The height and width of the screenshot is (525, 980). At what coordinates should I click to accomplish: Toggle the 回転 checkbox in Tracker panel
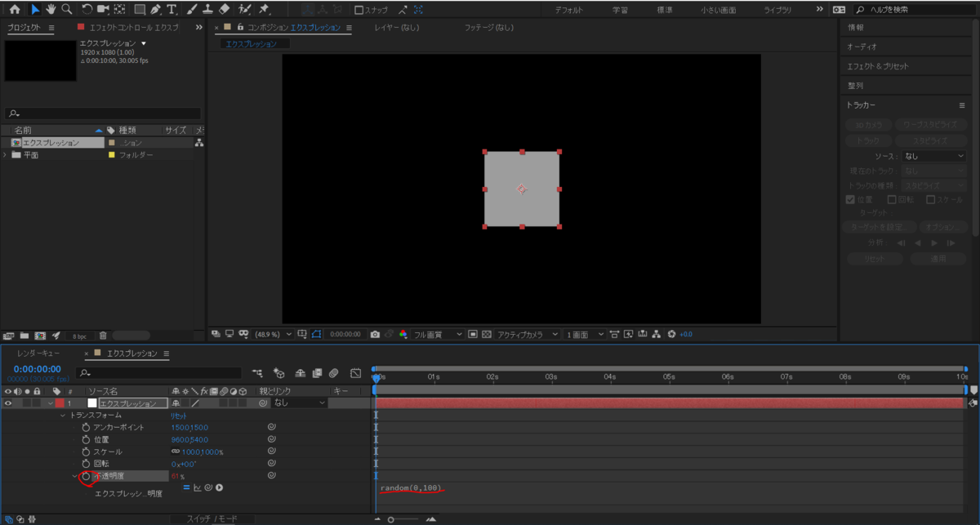point(892,199)
